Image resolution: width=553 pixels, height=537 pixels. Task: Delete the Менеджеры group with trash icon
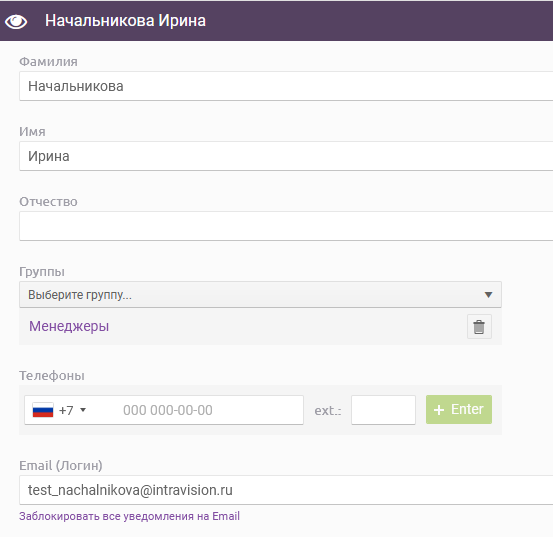(x=479, y=327)
